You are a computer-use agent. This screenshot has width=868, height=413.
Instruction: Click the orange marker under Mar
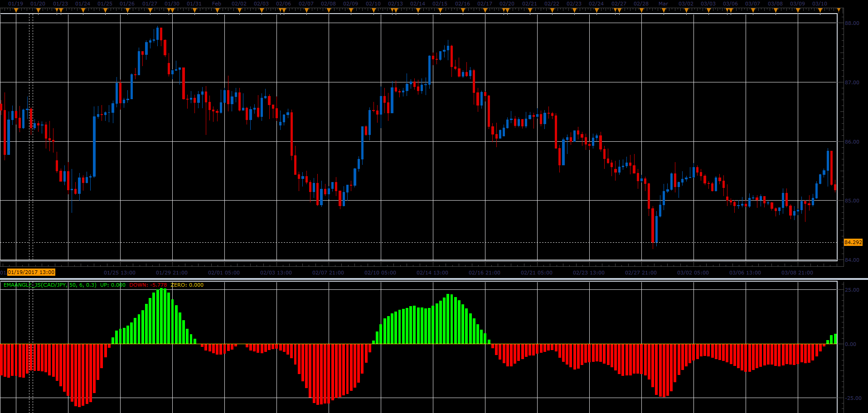click(x=664, y=10)
